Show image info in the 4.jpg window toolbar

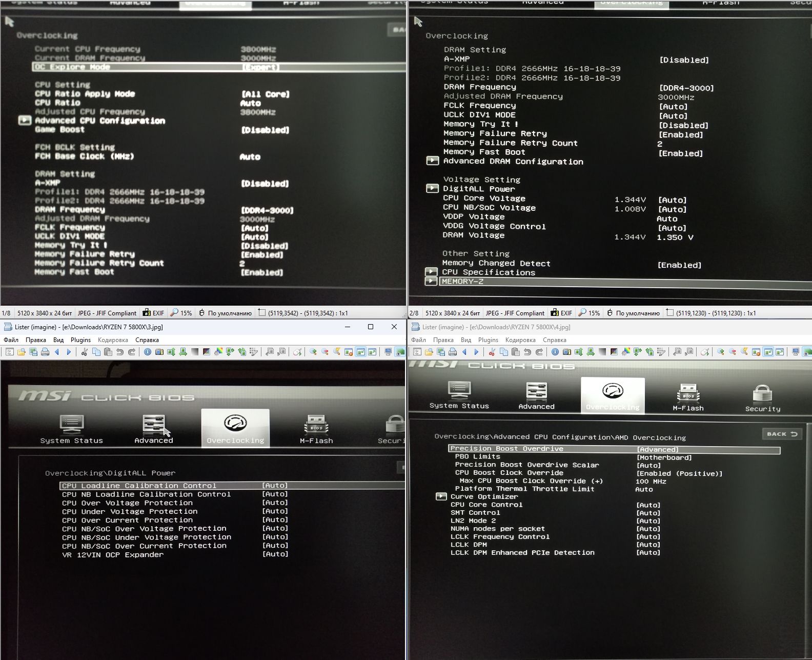[x=555, y=352]
